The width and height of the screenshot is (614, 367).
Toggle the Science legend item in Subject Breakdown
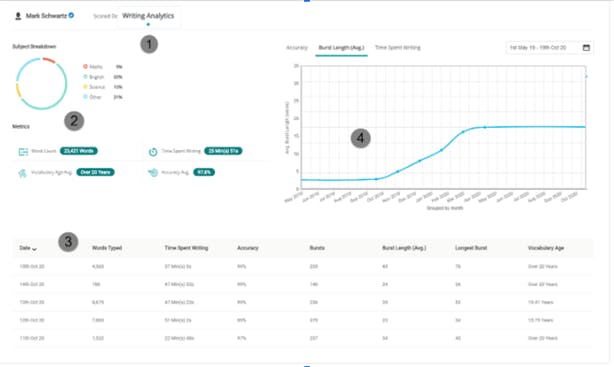pyautogui.click(x=94, y=87)
